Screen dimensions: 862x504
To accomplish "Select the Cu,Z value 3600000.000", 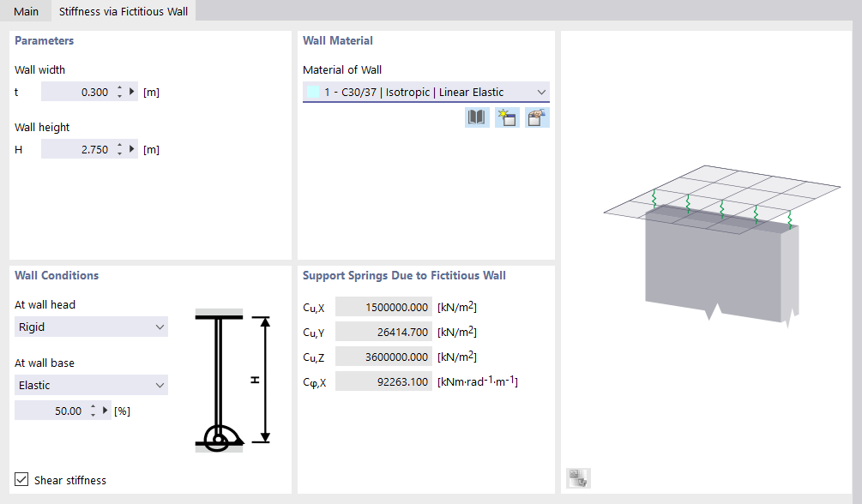I will (383, 357).
